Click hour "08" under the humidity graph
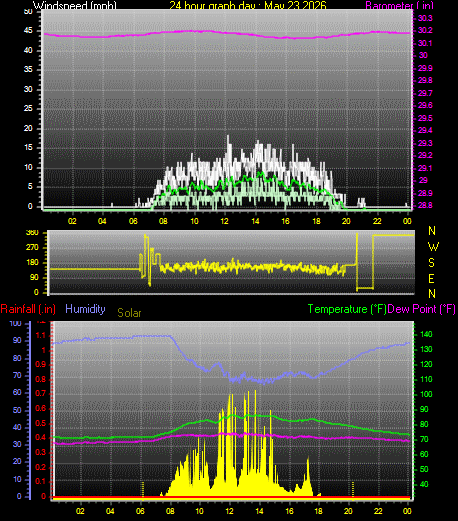 [x=170, y=511]
